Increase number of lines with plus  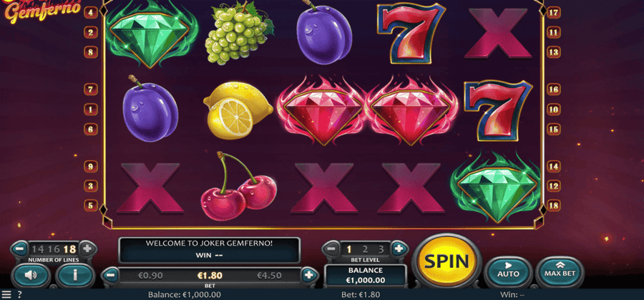pos(87,248)
